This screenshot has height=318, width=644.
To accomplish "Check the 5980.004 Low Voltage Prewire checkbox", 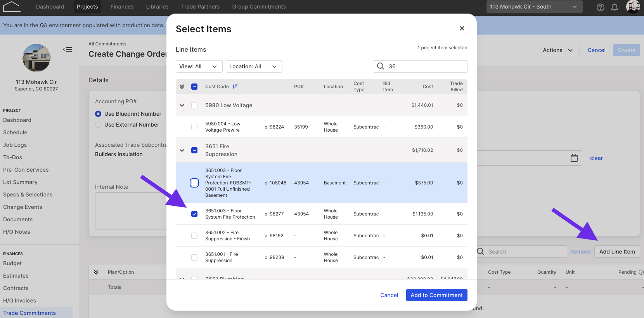I will 194,127.
